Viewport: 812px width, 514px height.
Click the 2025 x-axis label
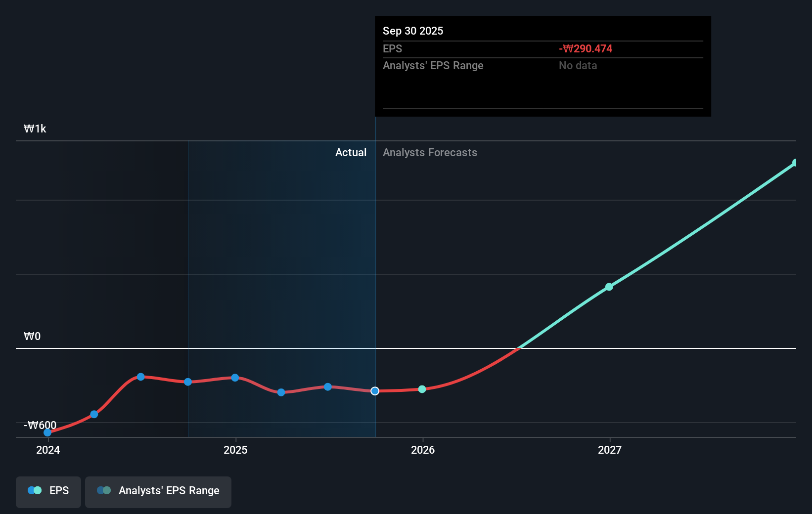[235, 450]
